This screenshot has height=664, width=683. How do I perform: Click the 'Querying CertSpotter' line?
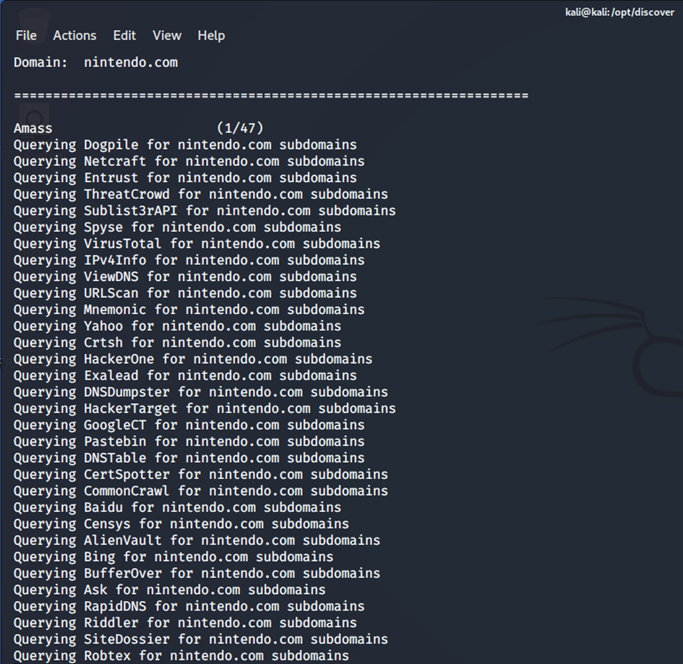pyautogui.click(x=201, y=475)
